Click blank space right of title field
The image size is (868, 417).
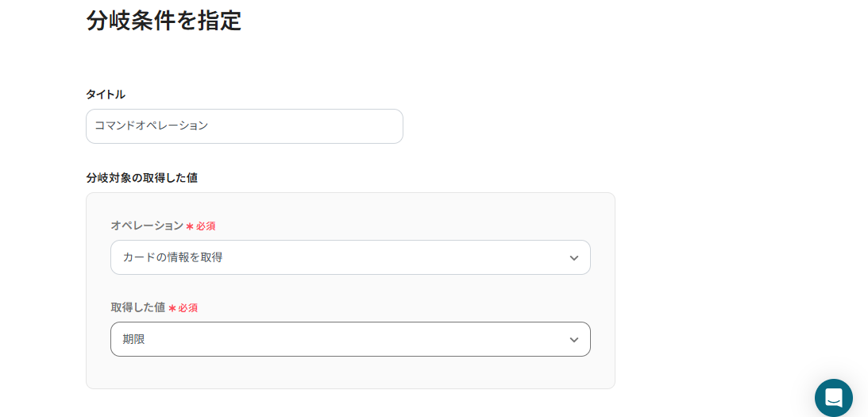coord(556,126)
